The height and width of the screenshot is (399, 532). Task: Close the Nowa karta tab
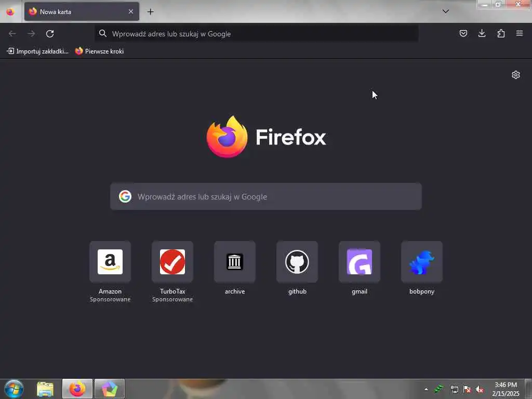(130, 11)
